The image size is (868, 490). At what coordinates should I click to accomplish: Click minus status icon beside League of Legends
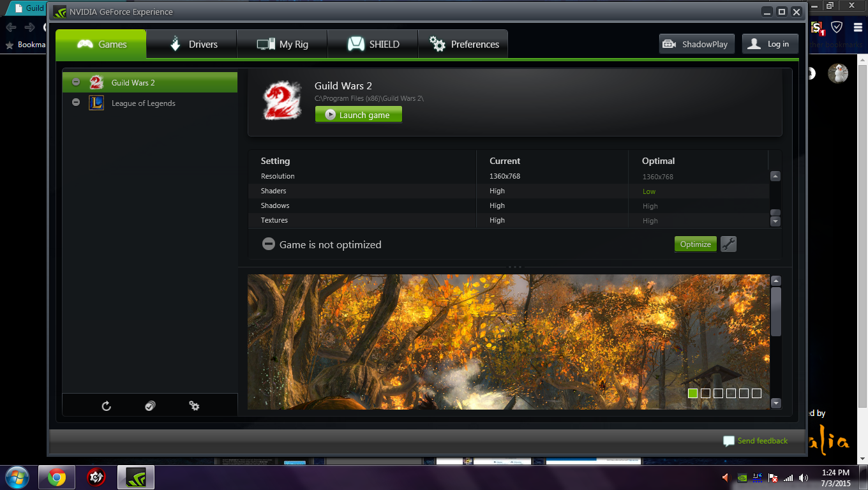tap(76, 103)
